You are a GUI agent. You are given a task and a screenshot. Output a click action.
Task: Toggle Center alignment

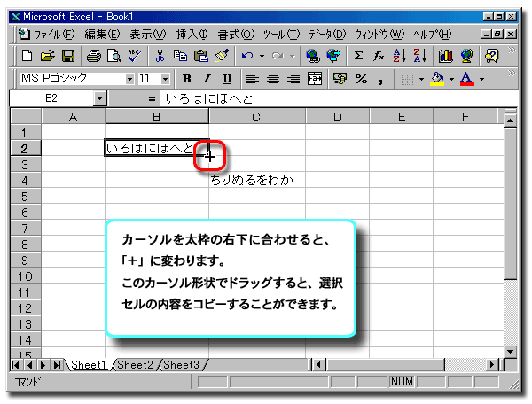[x=273, y=79]
